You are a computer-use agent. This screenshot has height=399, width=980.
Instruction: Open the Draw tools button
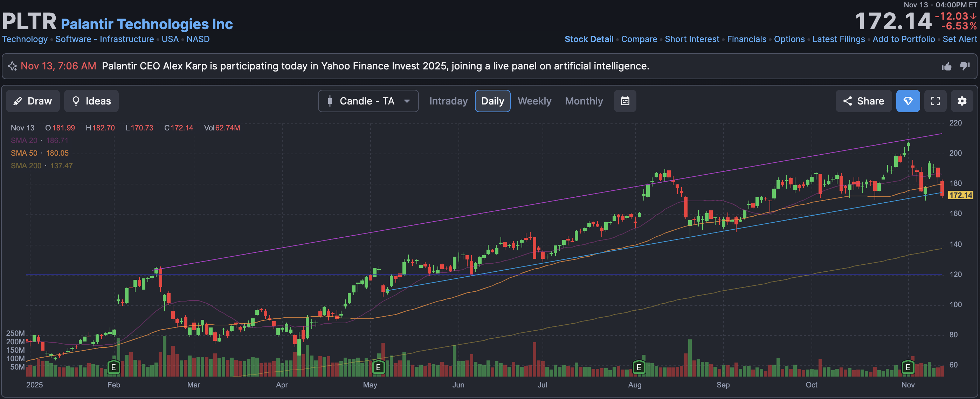tap(33, 101)
